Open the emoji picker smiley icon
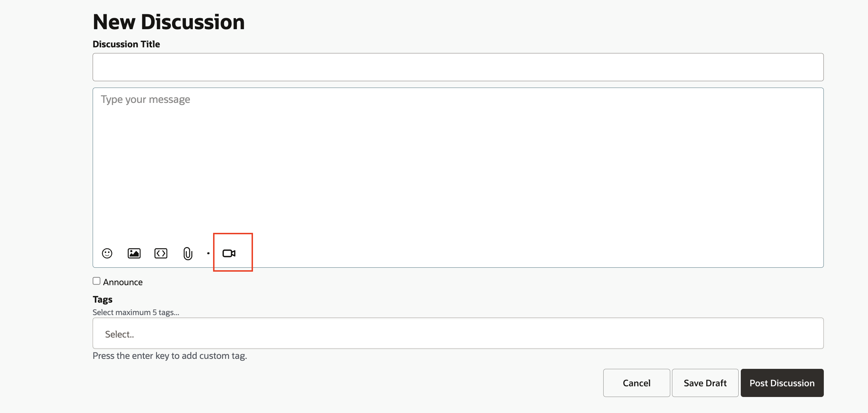Viewport: 868px width, 413px height. point(107,253)
